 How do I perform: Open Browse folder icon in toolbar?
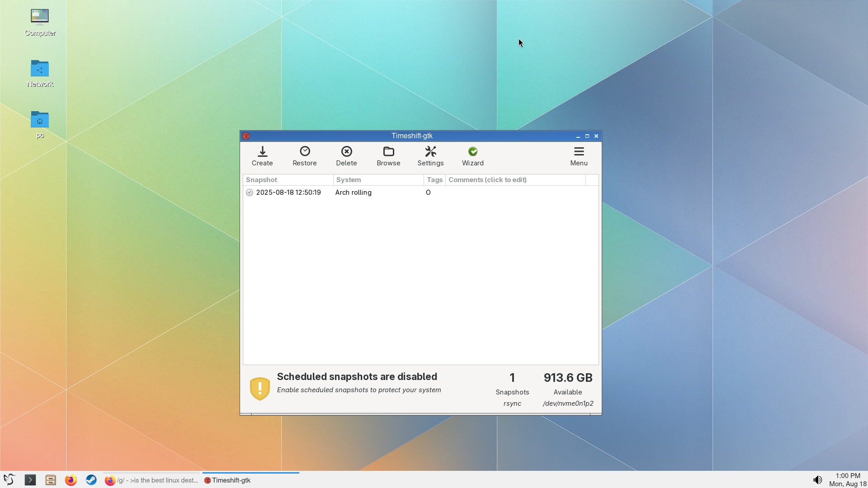(x=388, y=151)
